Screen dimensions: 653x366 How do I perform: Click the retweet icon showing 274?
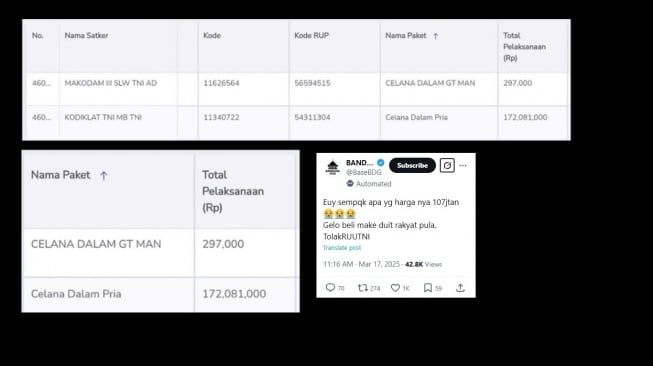click(x=363, y=287)
